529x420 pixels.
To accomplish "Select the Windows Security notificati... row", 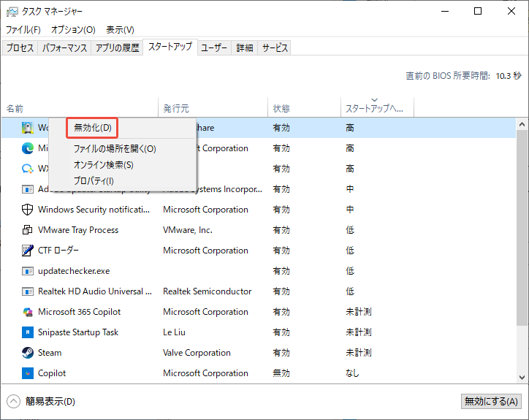I will pyautogui.click(x=259, y=210).
